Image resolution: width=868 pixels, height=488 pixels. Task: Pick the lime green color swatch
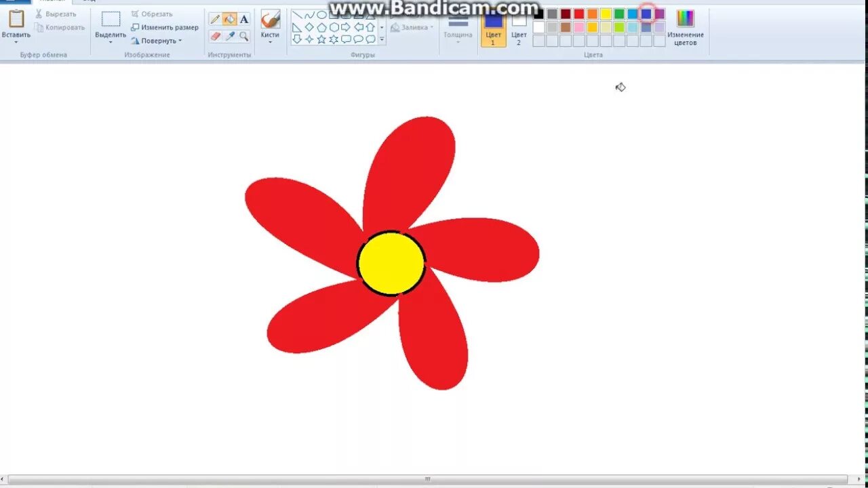pyautogui.click(x=619, y=27)
